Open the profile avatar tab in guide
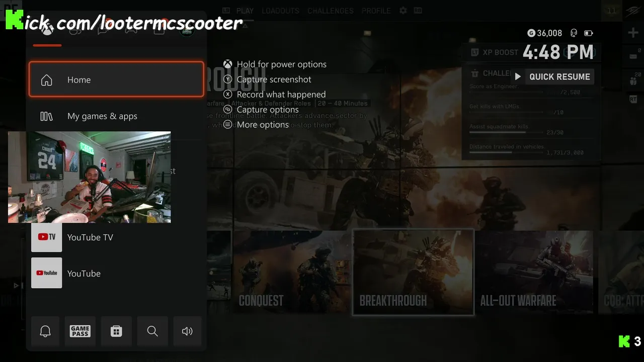644x362 pixels. point(187,31)
